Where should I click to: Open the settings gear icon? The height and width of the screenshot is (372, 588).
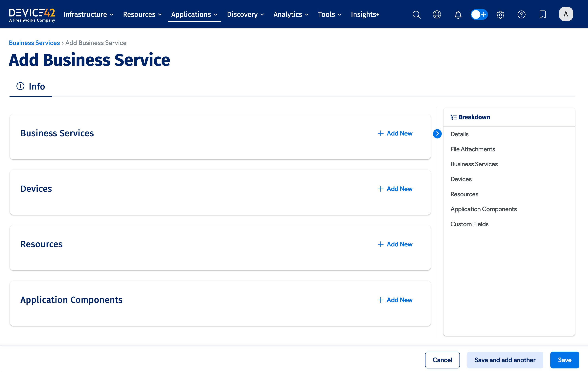[500, 15]
